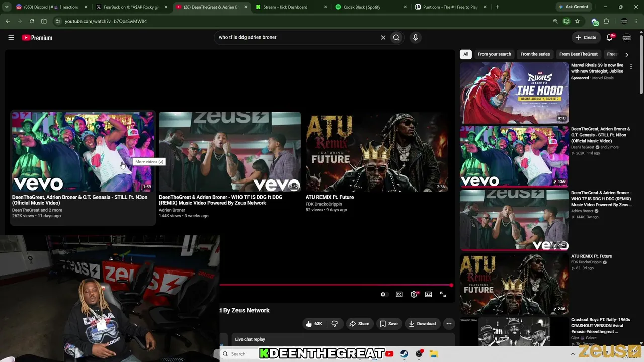Open sidebar ATU REMIX Ft. Future title

[592, 256]
